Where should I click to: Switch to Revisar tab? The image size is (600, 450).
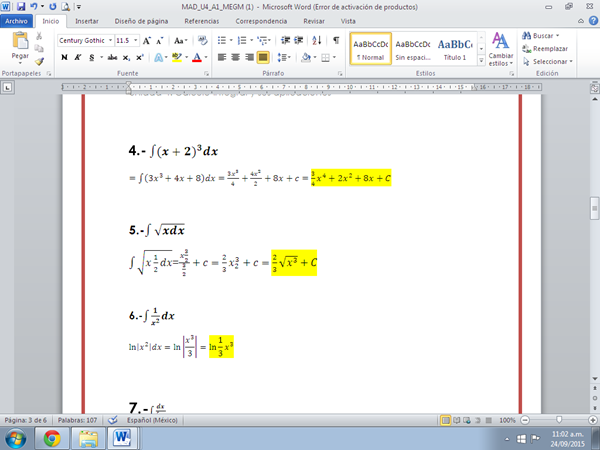click(314, 21)
